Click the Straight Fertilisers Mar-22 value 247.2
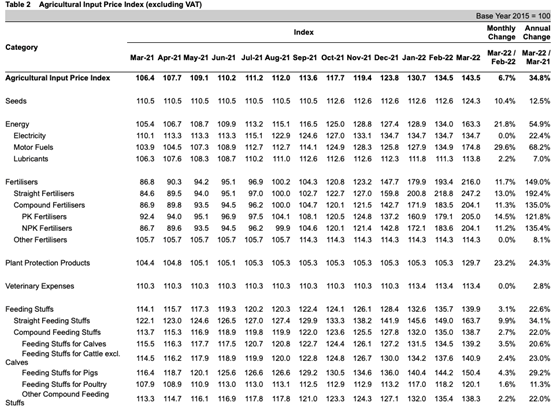This screenshot has height=407, width=552. [471, 194]
